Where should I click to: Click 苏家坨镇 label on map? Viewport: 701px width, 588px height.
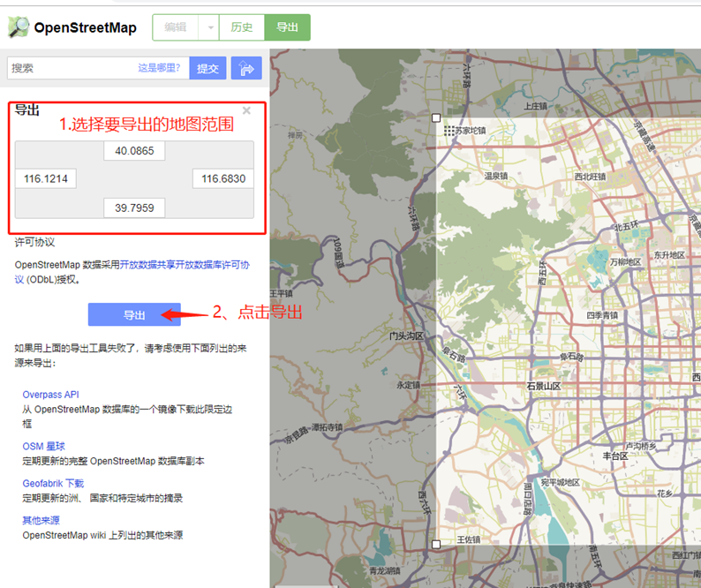pos(471,131)
